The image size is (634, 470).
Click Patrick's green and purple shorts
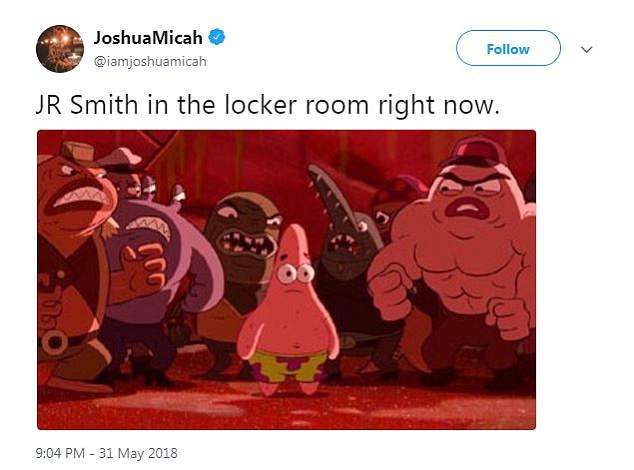287,365
